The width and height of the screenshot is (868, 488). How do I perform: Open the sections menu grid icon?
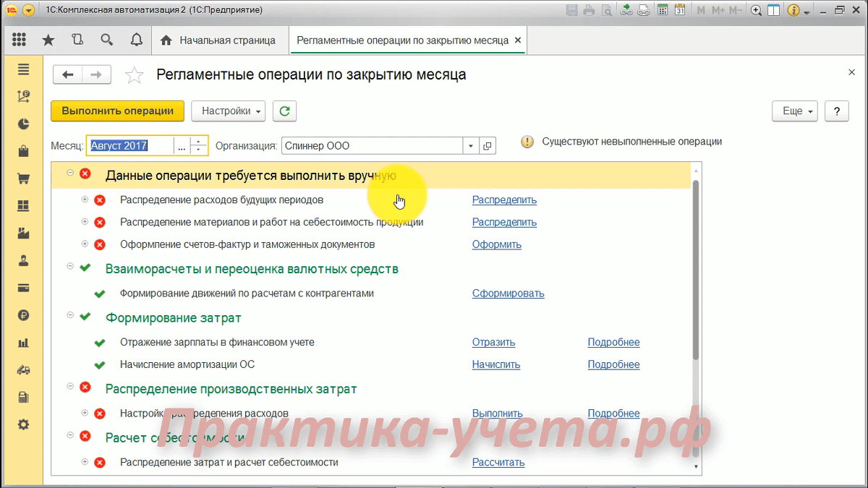[x=20, y=40]
